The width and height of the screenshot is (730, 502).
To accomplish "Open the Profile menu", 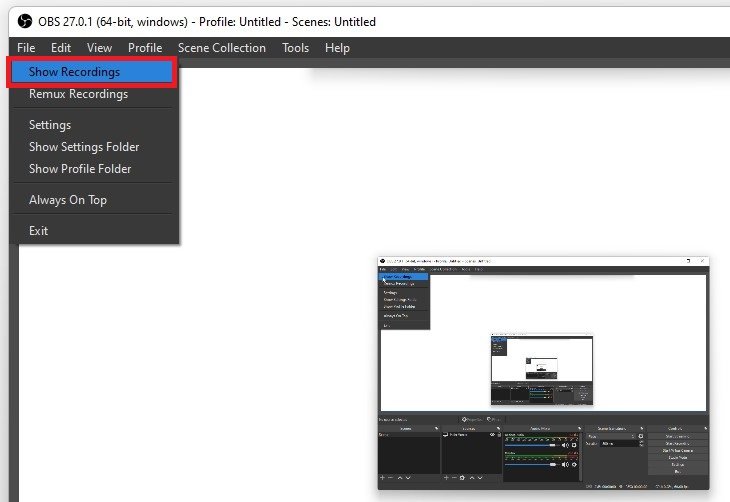I will pyautogui.click(x=145, y=48).
